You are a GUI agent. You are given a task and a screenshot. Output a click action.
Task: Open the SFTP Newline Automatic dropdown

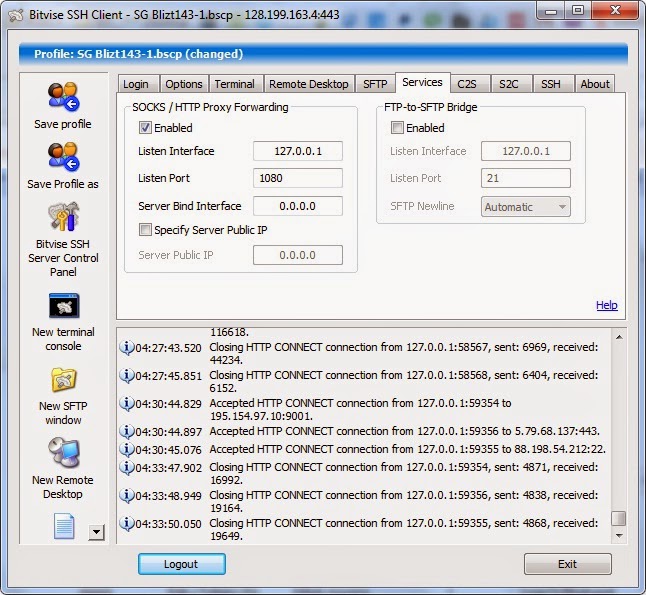(526, 207)
